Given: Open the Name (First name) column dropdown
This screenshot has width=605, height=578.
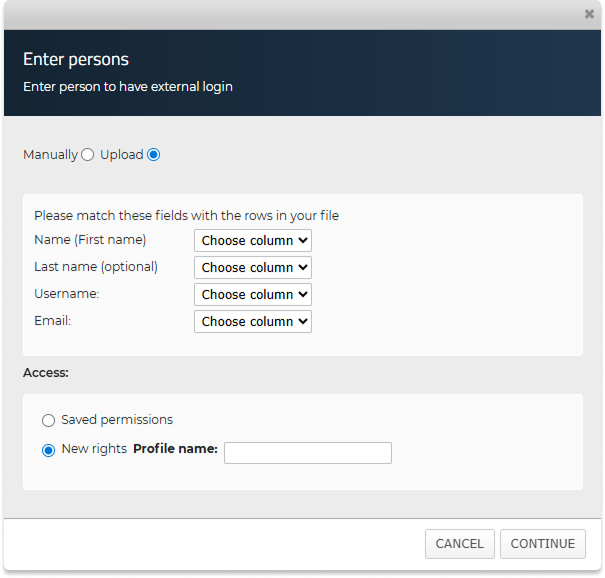Looking at the screenshot, I should [x=253, y=241].
